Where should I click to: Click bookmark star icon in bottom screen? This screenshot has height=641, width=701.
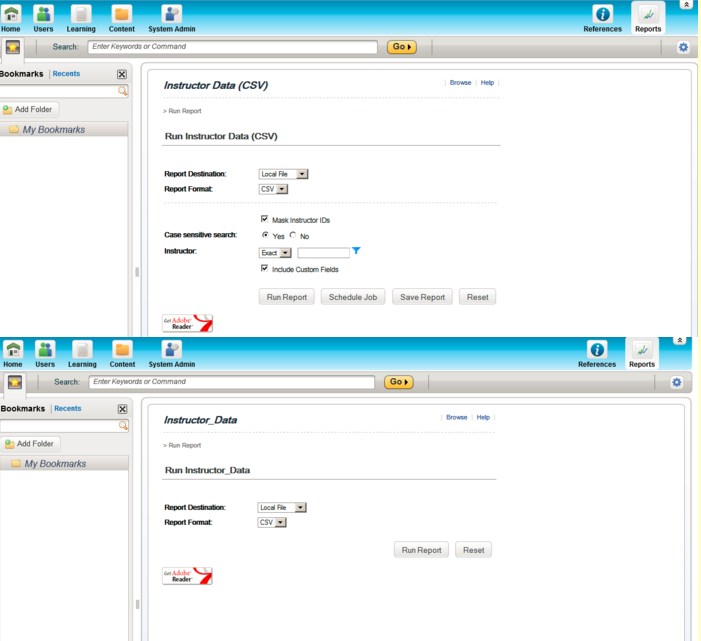[x=15, y=382]
